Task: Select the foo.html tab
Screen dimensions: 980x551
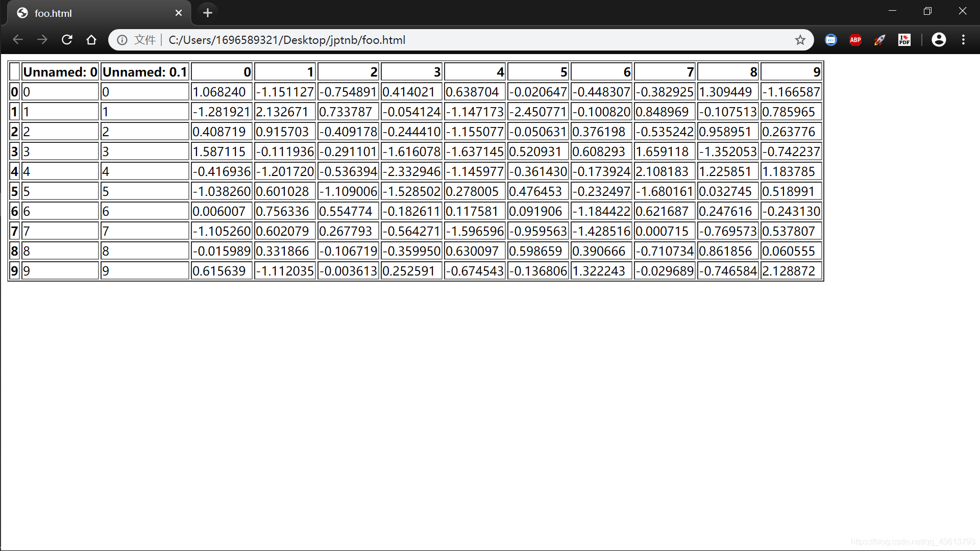Action: [100, 13]
